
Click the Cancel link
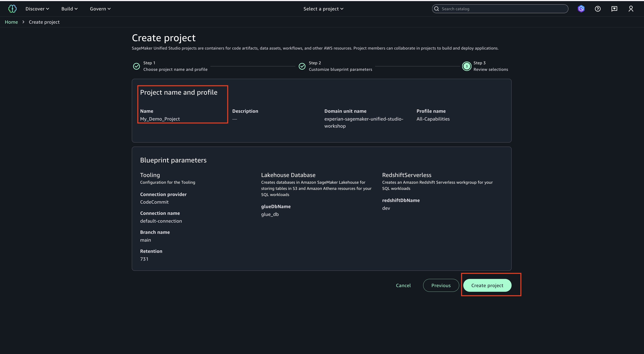pyautogui.click(x=403, y=285)
